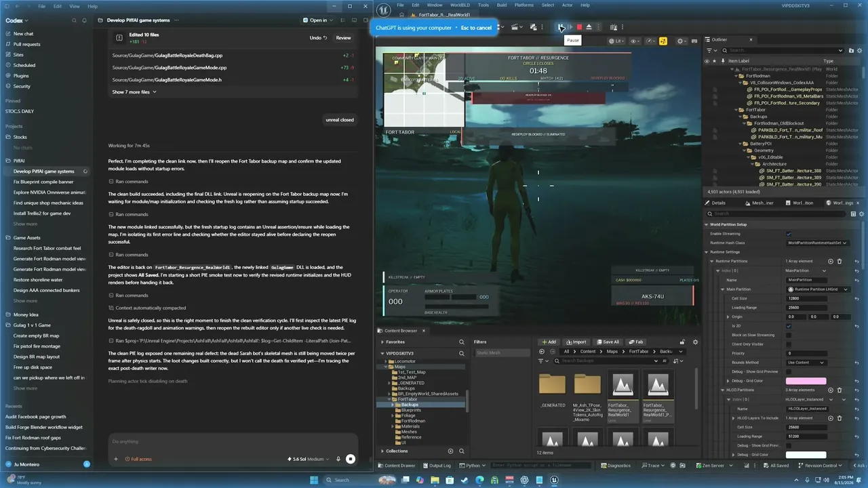Enable Client Only Visible checkbox
The width and height of the screenshot is (868, 488).
tap(789, 344)
